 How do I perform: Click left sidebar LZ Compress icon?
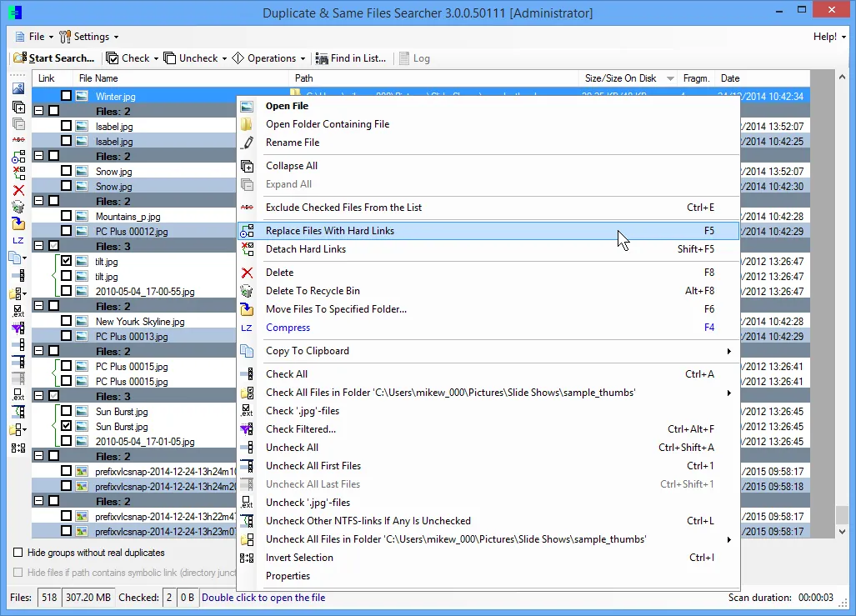[18, 240]
